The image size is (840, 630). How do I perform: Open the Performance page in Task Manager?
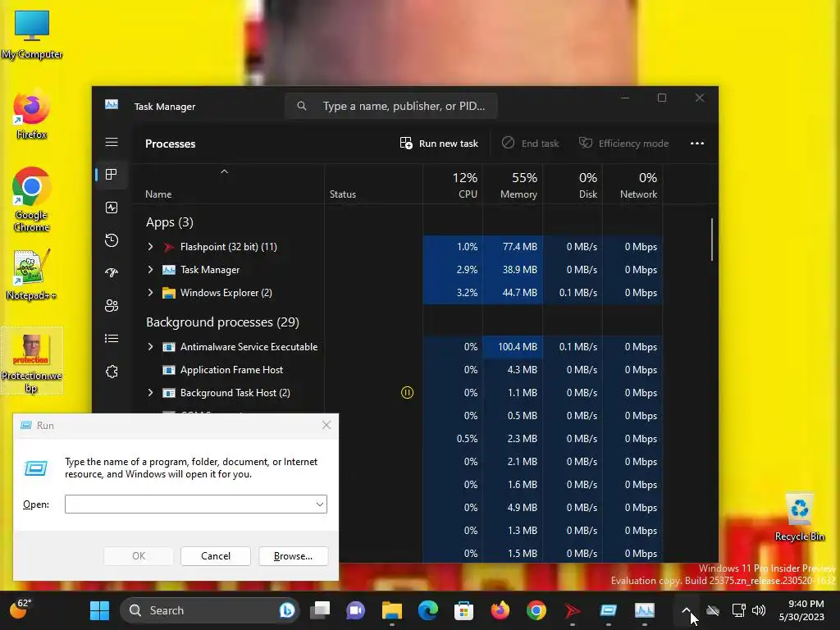pyautogui.click(x=112, y=208)
